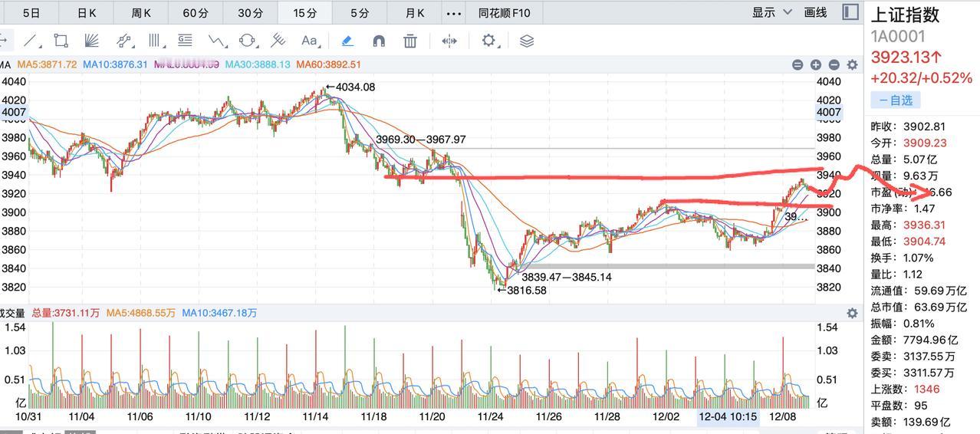Screen dimensions: 980x434
Task: Click the 今开 3909.23 value
Action: click(x=925, y=143)
